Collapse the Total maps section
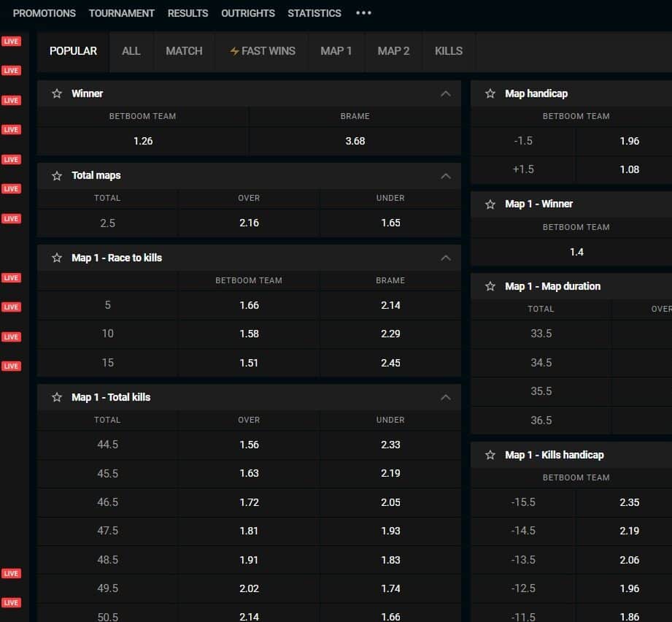This screenshot has width=672, height=622. (x=445, y=176)
